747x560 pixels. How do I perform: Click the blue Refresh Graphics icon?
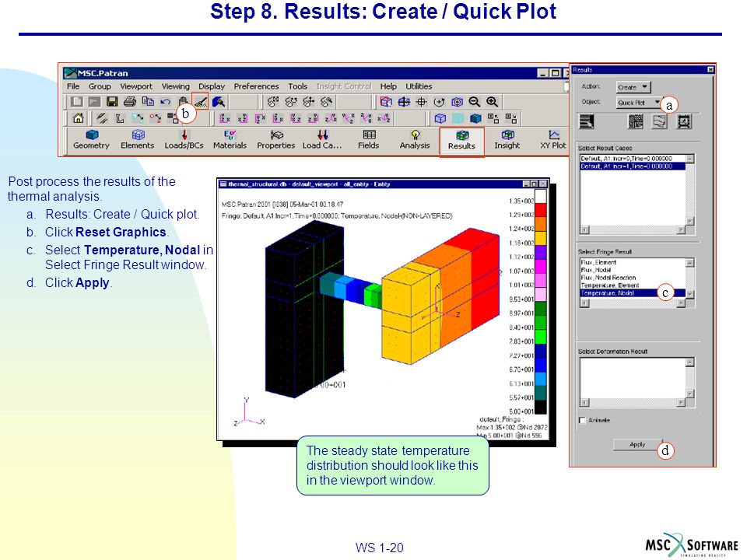point(219,101)
